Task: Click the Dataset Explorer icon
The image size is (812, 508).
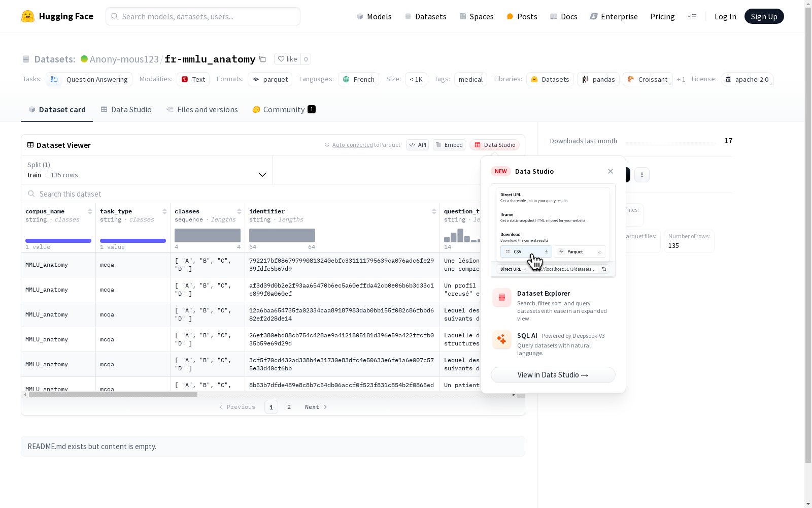Action: coord(502,298)
